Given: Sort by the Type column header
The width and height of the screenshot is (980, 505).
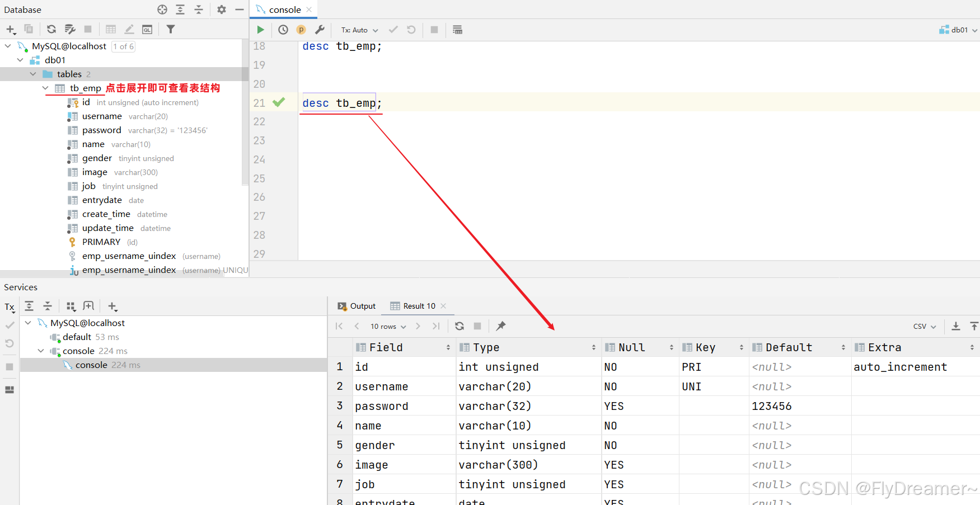Looking at the screenshot, I should point(528,347).
